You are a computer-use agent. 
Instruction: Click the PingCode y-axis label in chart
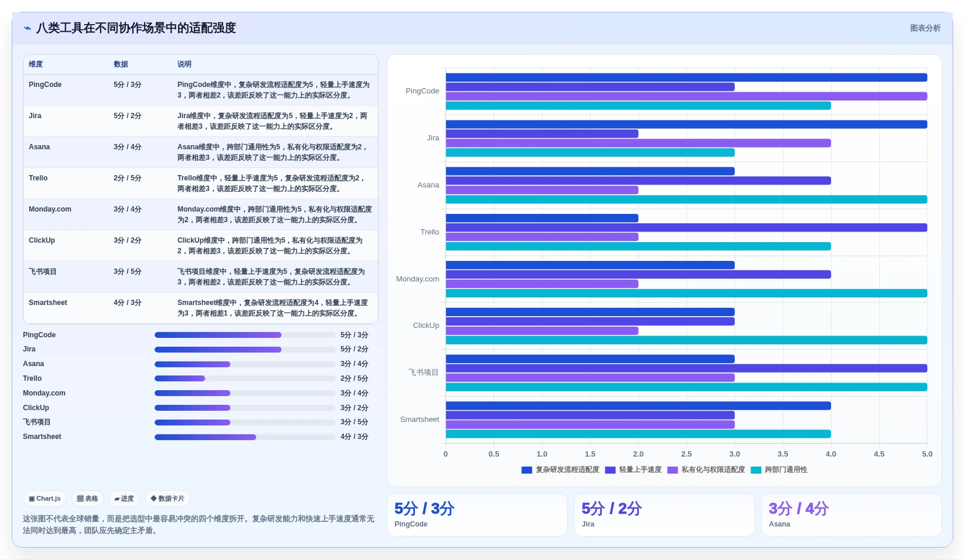(x=422, y=91)
